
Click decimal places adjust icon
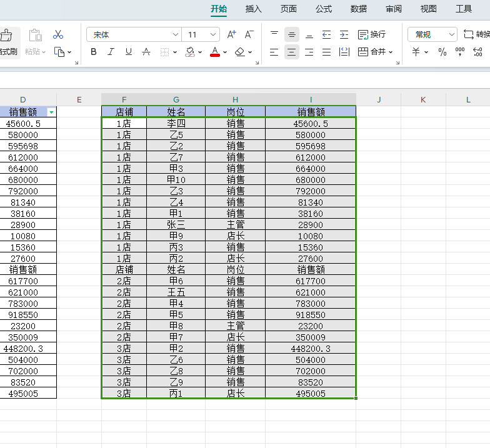[x=477, y=52]
